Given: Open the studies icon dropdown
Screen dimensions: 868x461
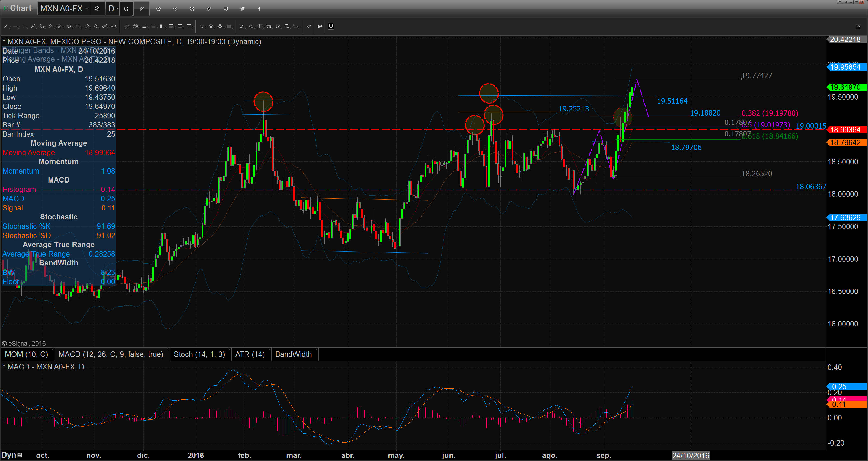Looking at the screenshot, I should coord(158,8).
